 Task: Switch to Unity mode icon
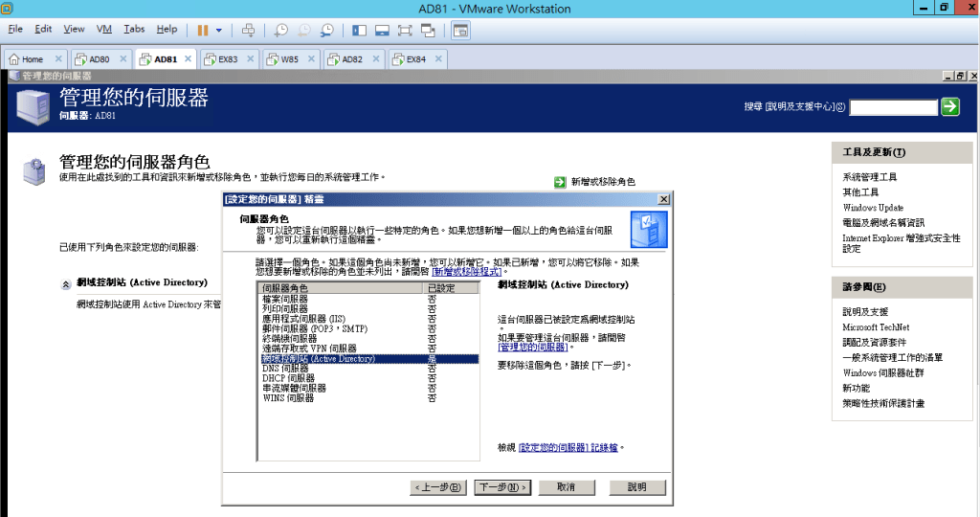(428, 30)
